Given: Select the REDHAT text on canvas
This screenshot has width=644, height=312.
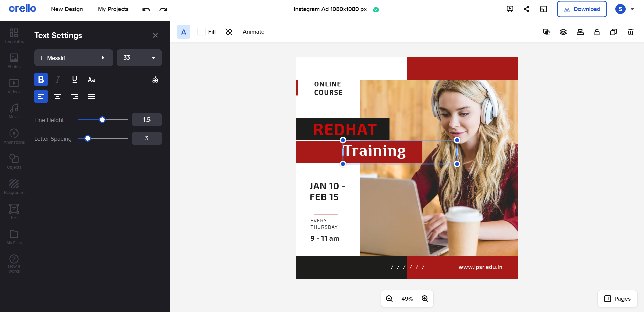Looking at the screenshot, I should pyautogui.click(x=345, y=130).
